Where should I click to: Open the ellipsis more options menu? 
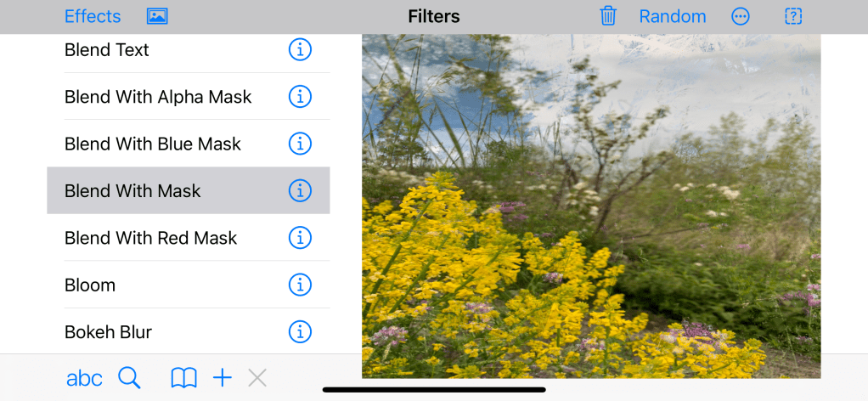[x=740, y=17]
